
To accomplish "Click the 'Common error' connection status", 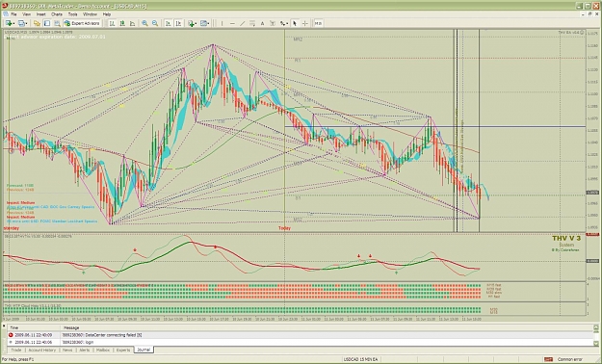I will point(570,359).
